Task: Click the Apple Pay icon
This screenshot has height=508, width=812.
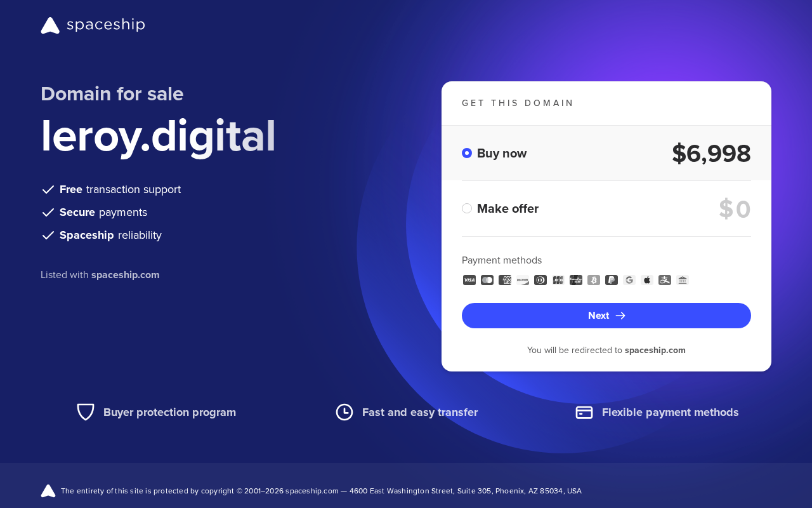Action: click(647, 280)
